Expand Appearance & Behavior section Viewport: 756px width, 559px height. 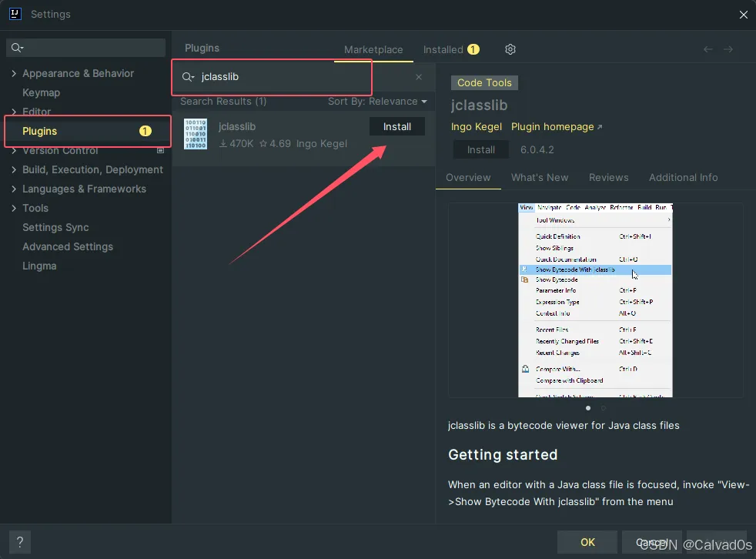14,73
